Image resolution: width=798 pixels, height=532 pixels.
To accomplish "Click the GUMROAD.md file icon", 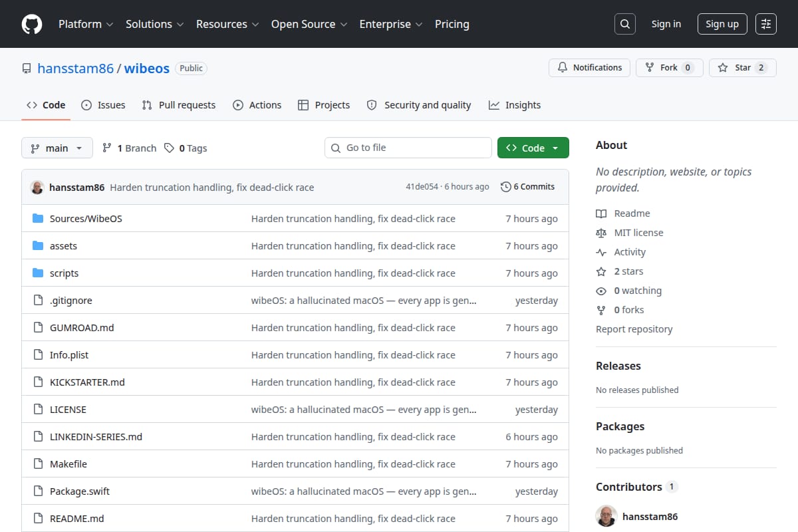I will tap(38, 328).
